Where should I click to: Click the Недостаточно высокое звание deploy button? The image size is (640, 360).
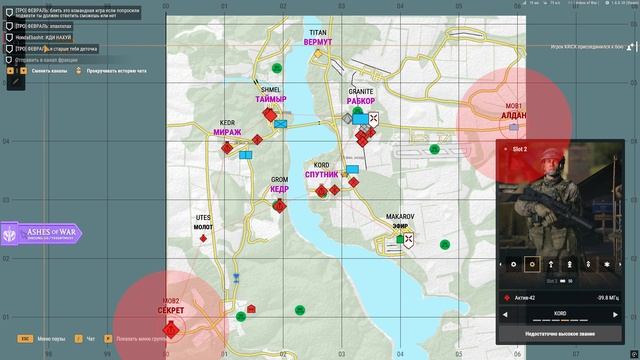coord(560,334)
